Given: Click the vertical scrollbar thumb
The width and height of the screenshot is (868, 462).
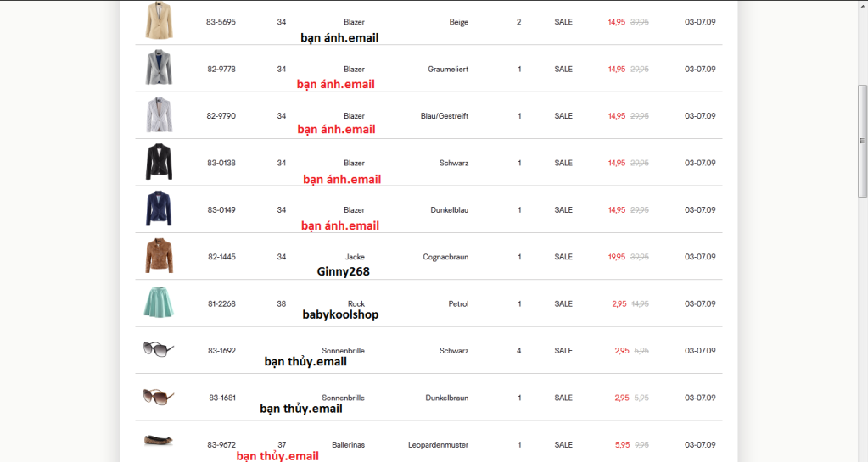Looking at the screenshot, I should pos(862,141).
